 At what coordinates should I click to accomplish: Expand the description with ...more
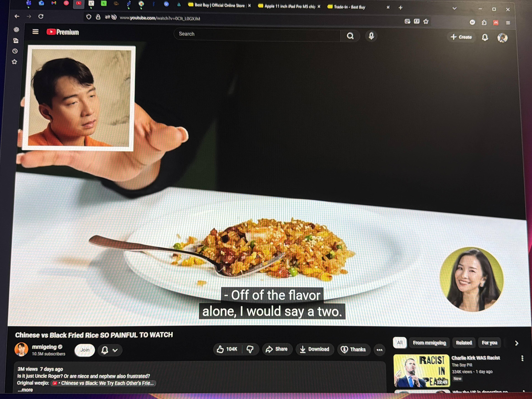(x=25, y=390)
